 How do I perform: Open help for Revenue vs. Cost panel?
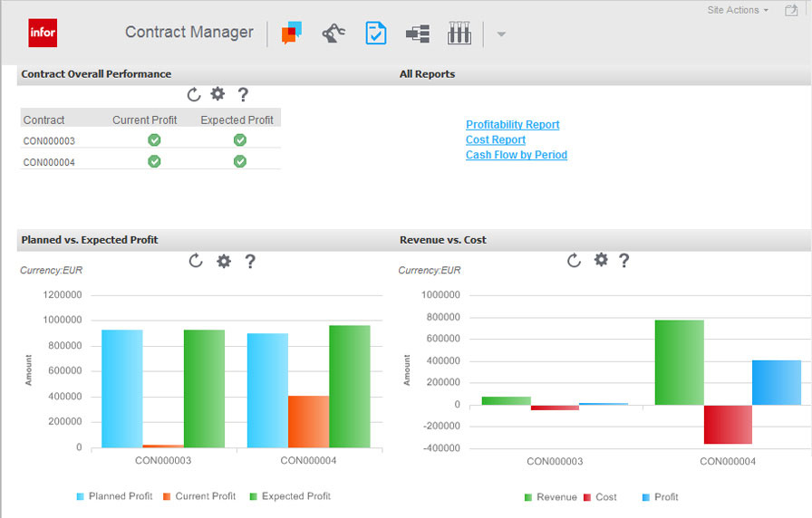point(623,261)
